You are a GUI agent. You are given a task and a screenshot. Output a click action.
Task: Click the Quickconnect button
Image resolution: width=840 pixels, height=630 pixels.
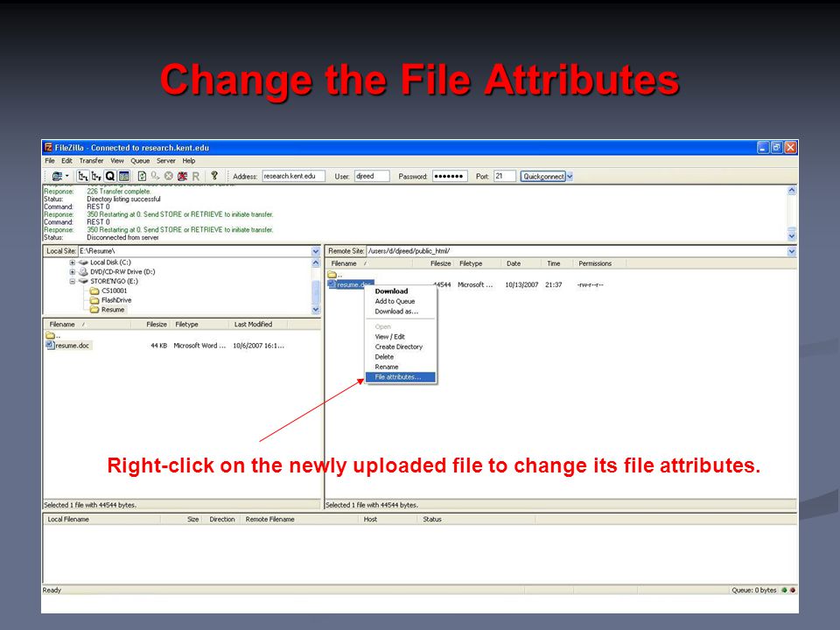(x=543, y=176)
